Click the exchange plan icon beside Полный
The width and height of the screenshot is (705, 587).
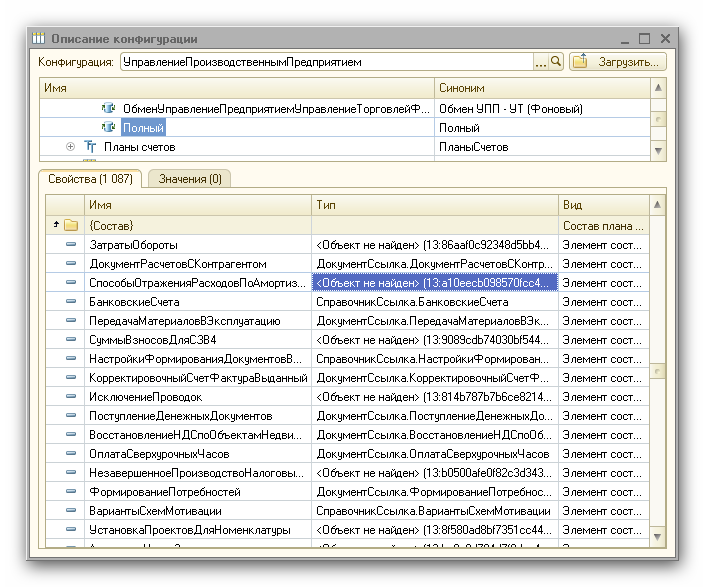pyautogui.click(x=108, y=127)
